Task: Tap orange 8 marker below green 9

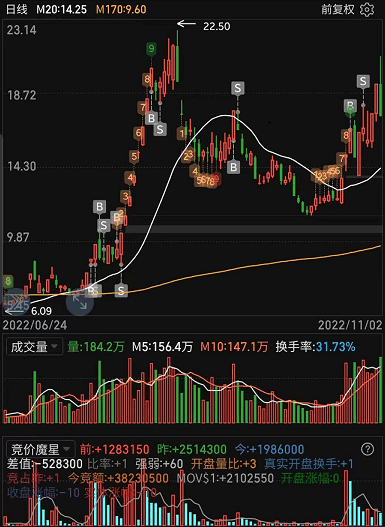Action: (x=147, y=80)
